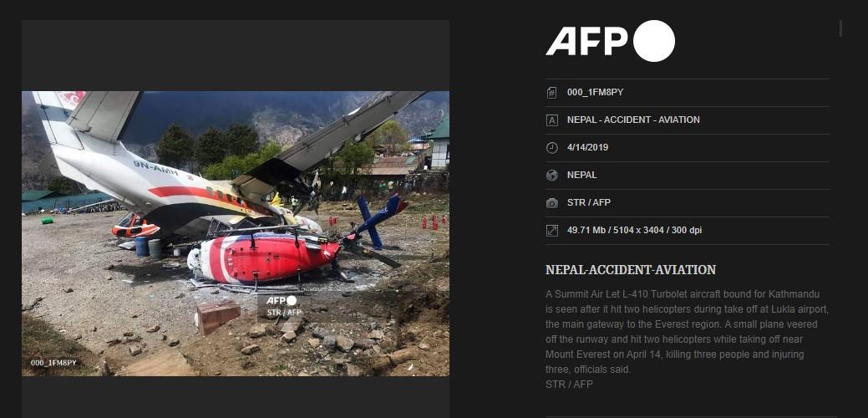868x418 pixels.
Task: Click the NEPAL-ACCIDENT-AVIATION headline
Action: pyautogui.click(x=631, y=270)
